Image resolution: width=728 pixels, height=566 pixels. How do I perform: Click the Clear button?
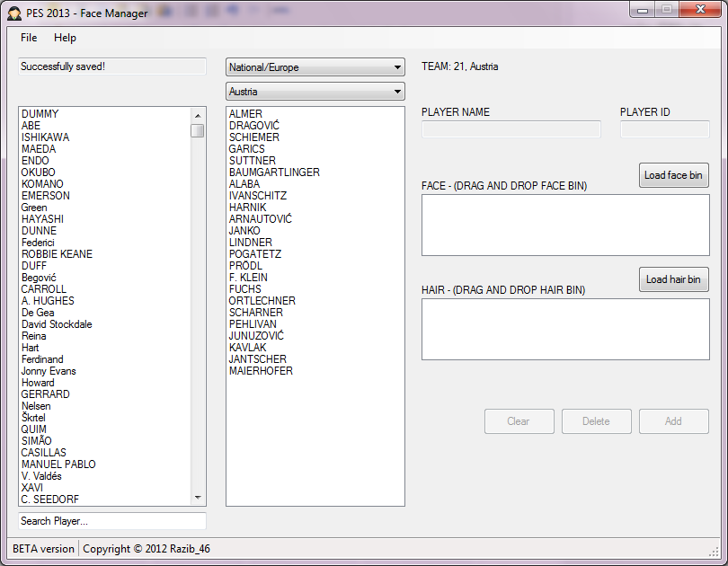coord(519,421)
